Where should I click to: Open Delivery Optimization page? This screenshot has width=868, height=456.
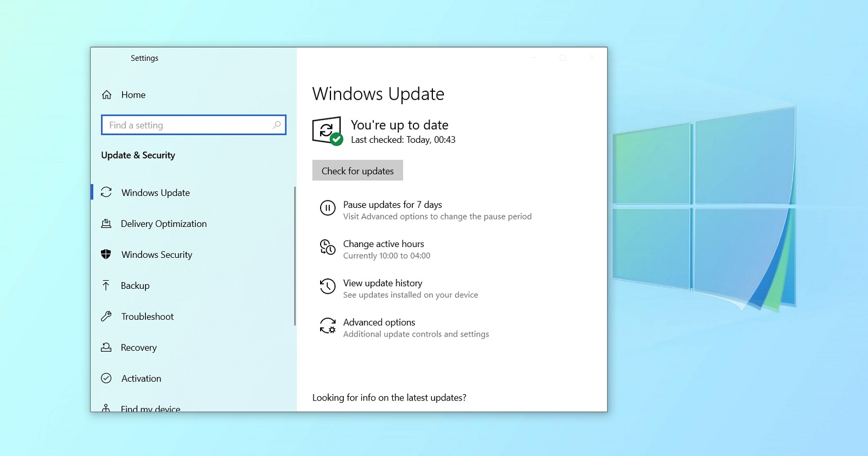click(x=164, y=224)
